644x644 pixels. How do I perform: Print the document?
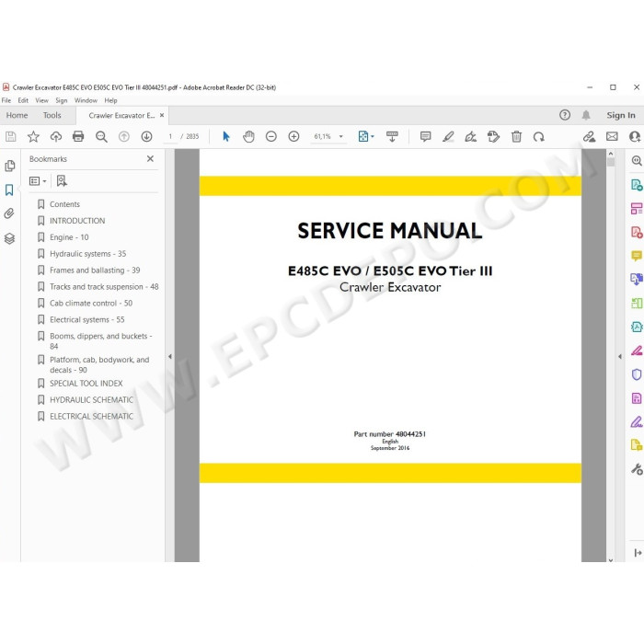[78, 136]
